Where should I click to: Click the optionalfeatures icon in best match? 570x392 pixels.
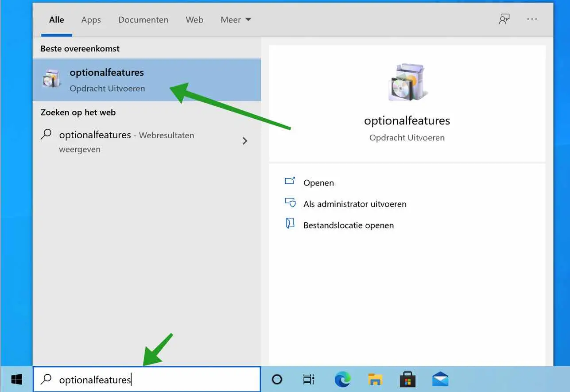52,79
